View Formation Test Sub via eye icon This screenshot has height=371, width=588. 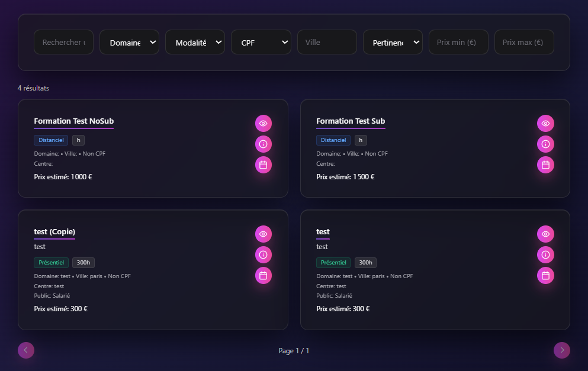[x=545, y=123]
